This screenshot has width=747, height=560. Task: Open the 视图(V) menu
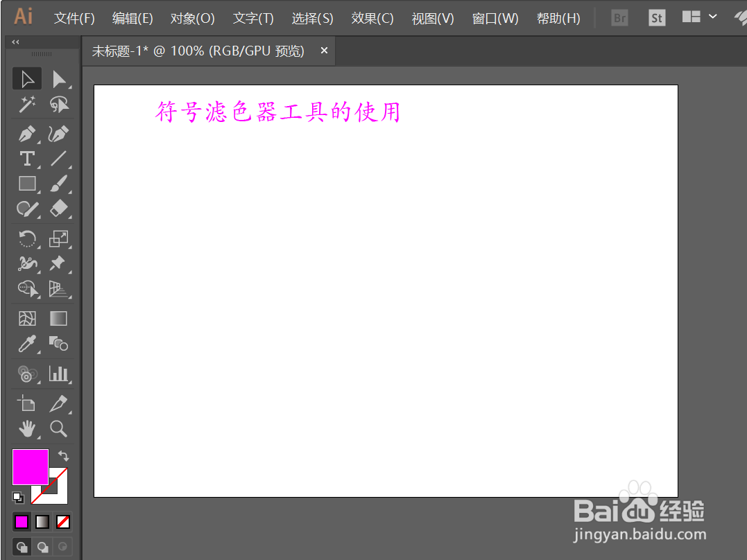(433, 18)
